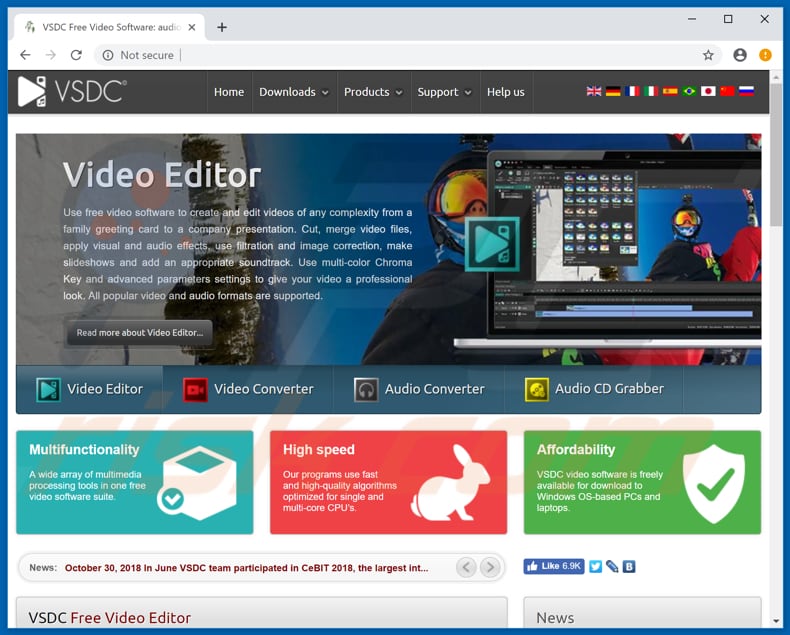This screenshot has width=790, height=635.
Task: Select the Audio CD Grabber banner tab
Action: pyautogui.click(x=594, y=390)
